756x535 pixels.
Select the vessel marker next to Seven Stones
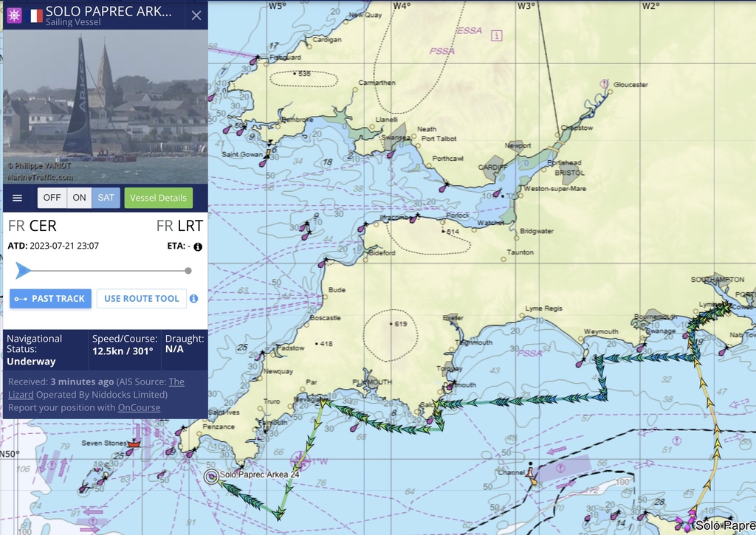129,452
